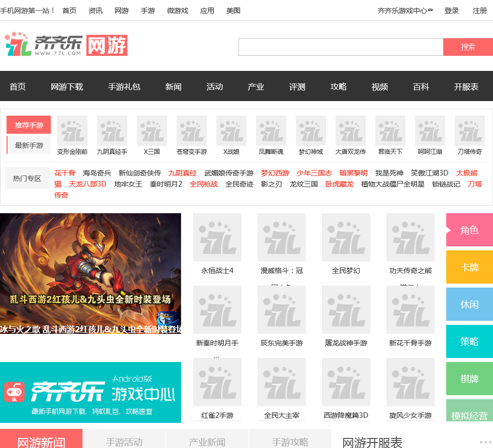Select the 永恒战士4 game thumbnail
The image size is (493, 448).
point(217,237)
